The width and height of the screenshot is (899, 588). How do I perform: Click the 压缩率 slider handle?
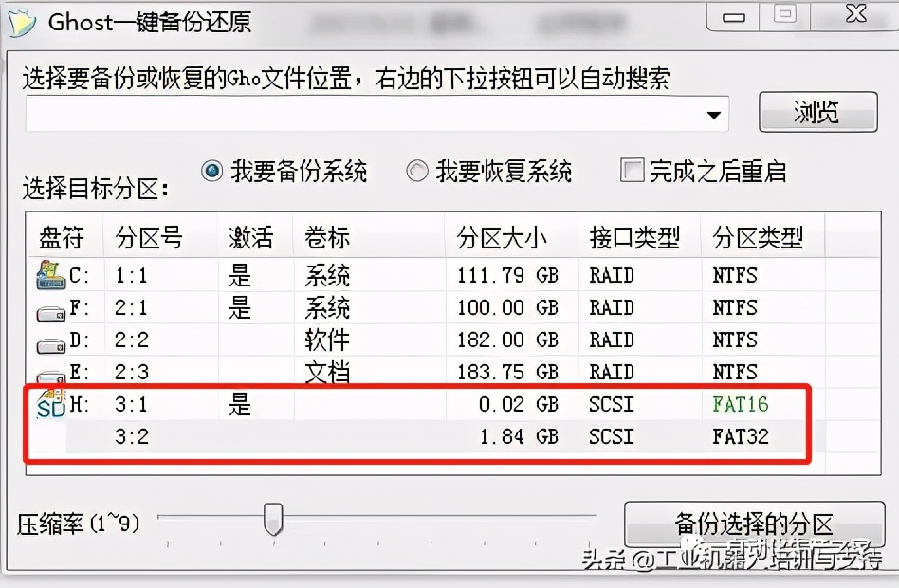[x=273, y=520]
